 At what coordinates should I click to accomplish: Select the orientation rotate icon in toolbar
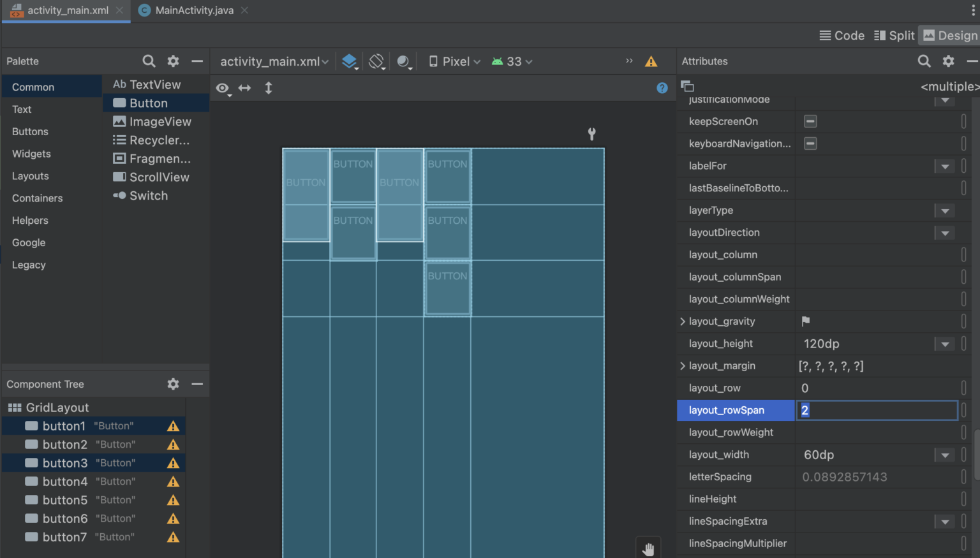(x=376, y=61)
